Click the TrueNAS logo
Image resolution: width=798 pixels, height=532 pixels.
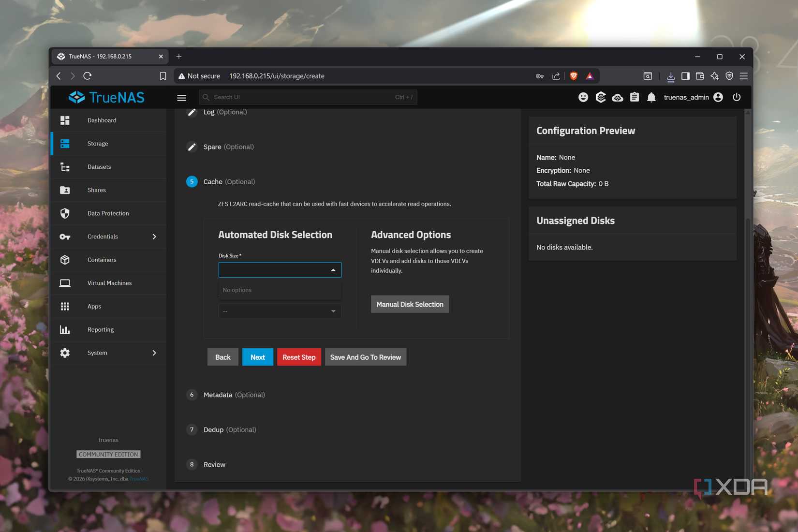[106, 97]
